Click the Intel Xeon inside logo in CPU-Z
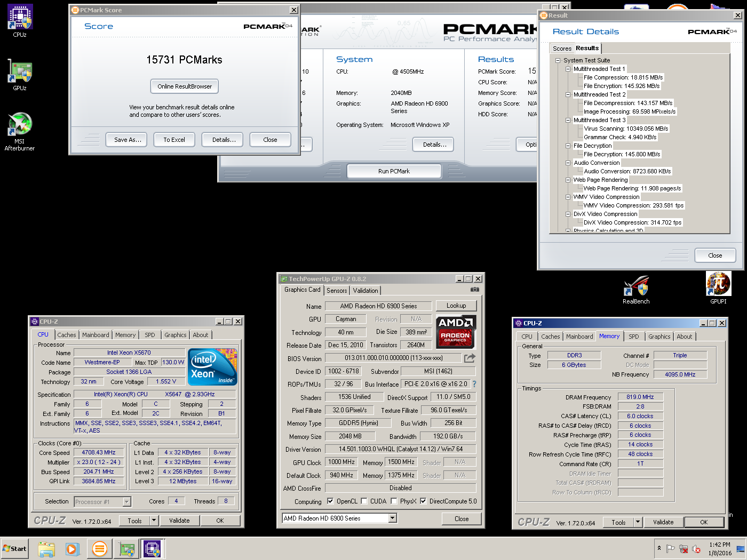 click(x=213, y=366)
